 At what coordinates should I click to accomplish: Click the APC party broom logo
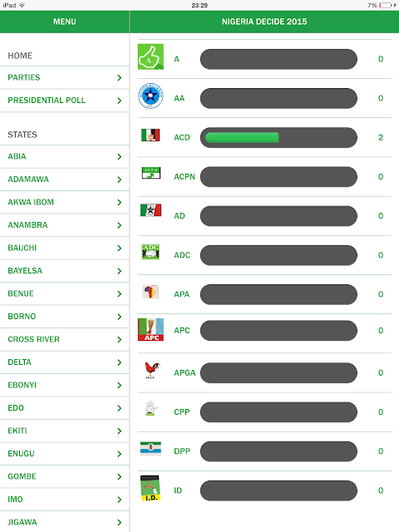tap(150, 329)
